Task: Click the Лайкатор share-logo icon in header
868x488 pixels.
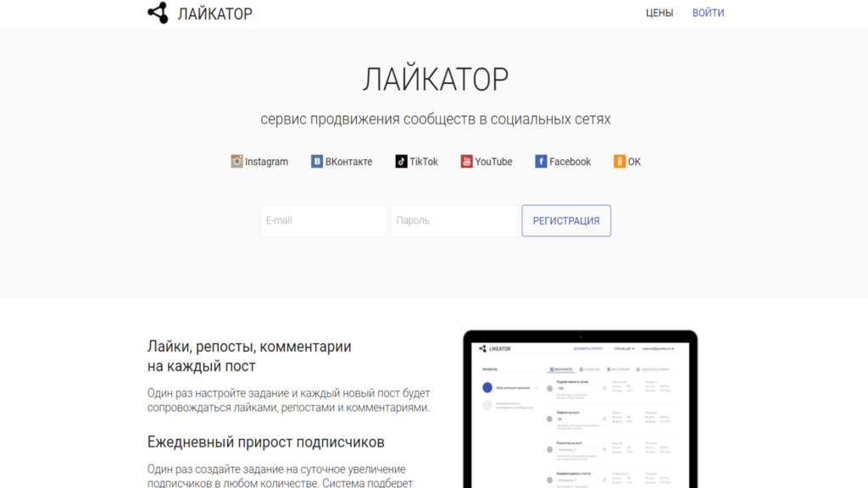Action: point(158,13)
